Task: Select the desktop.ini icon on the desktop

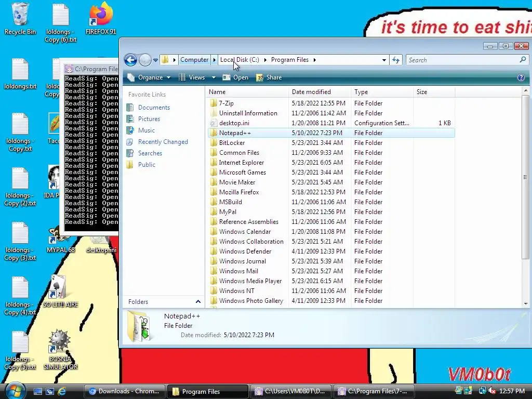Action: pyautogui.click(x=101, y=246)
